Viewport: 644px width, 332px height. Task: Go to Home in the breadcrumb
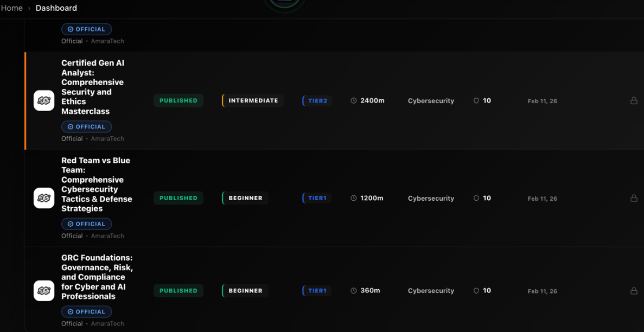pyautogui.click(x=12, y=8)
